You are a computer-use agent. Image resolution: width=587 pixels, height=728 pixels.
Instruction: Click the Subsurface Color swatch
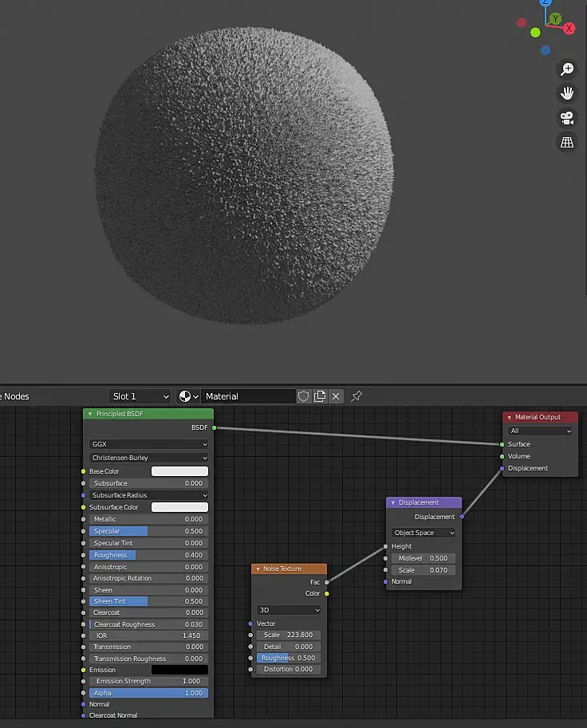click(179, 507)
